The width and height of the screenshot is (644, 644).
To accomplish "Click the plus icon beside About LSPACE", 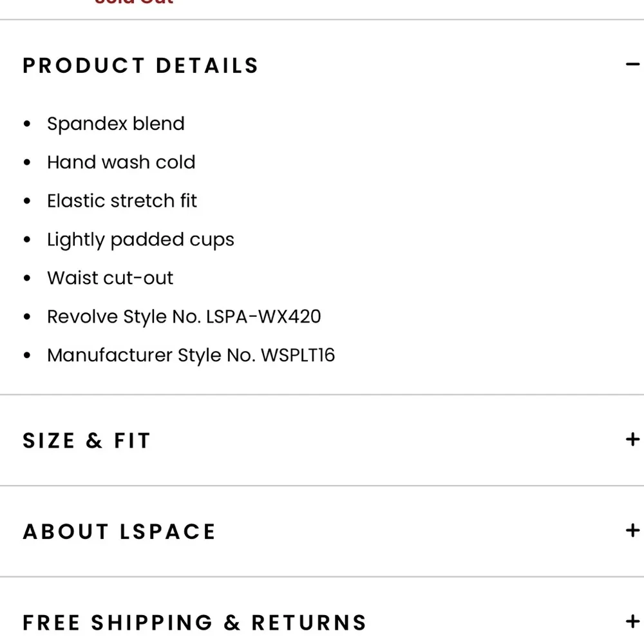I will pos(632,531).
